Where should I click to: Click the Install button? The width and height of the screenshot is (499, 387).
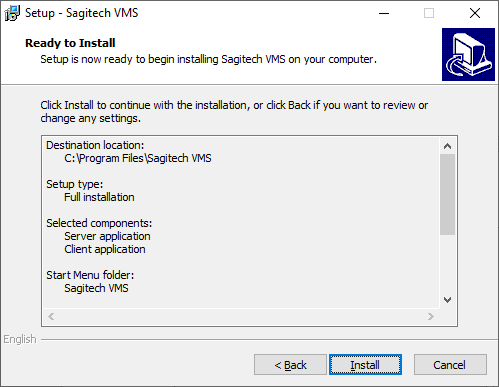[365, 365]
